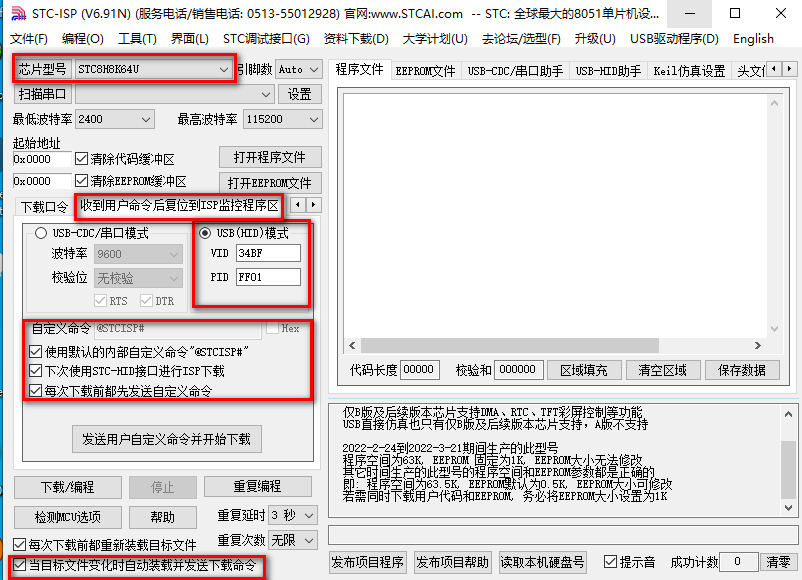
Task: Open 最高波特率 115200 dropdown
Action: [282, 119]
